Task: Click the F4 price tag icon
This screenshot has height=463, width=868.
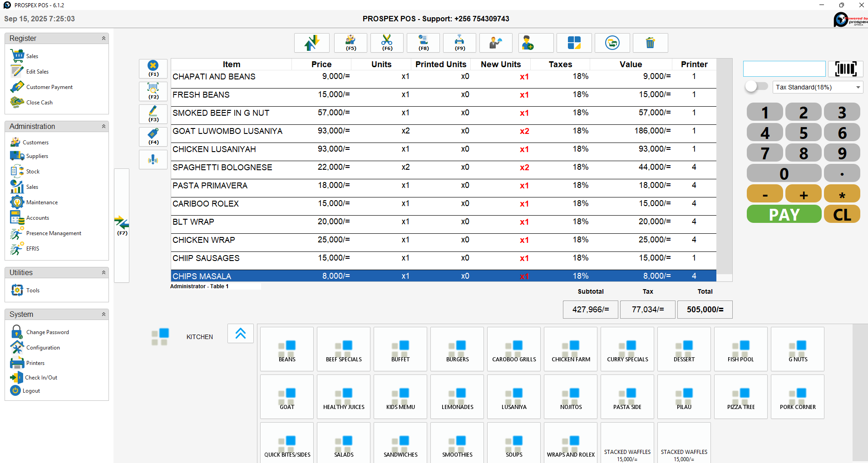Action: pyautogui.click(x=153, y=136)
